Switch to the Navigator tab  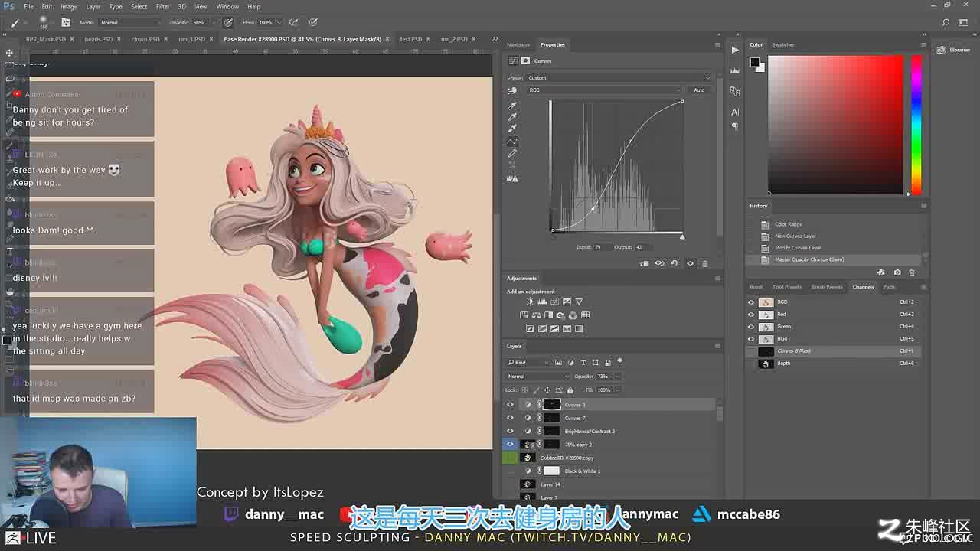[518, 44]
